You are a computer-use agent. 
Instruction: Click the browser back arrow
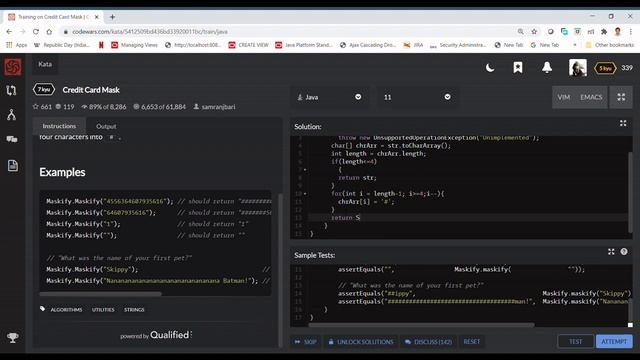coord(9,31)
